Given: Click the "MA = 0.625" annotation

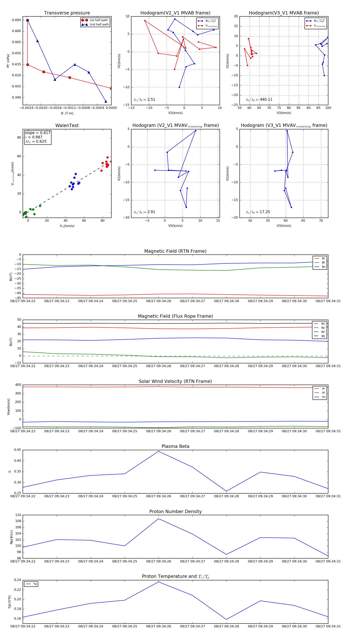Looking at the screenshot, I should (36, 141).
